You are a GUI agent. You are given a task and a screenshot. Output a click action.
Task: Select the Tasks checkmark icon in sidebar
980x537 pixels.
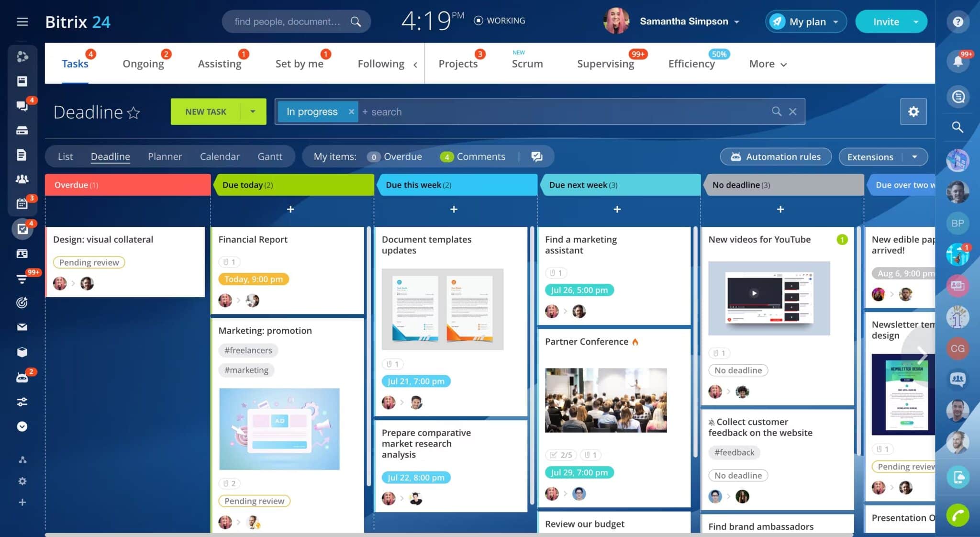click(22, 229)
